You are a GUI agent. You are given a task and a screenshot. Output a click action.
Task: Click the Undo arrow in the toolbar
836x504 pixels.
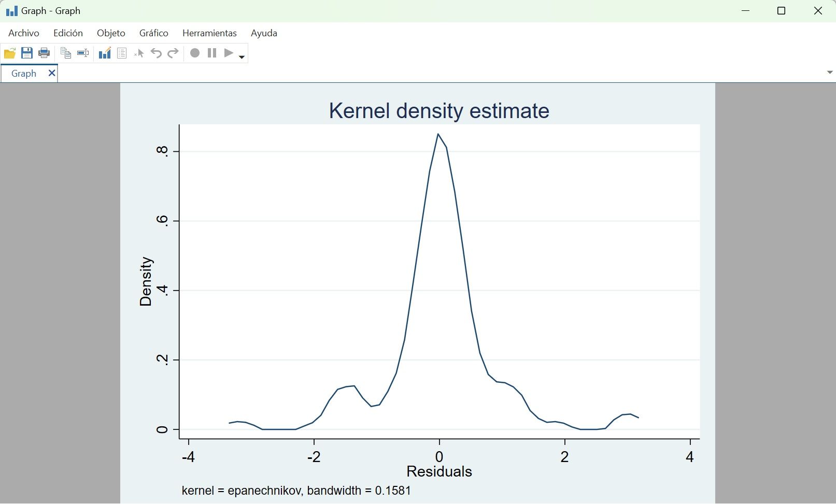point(156,53)
